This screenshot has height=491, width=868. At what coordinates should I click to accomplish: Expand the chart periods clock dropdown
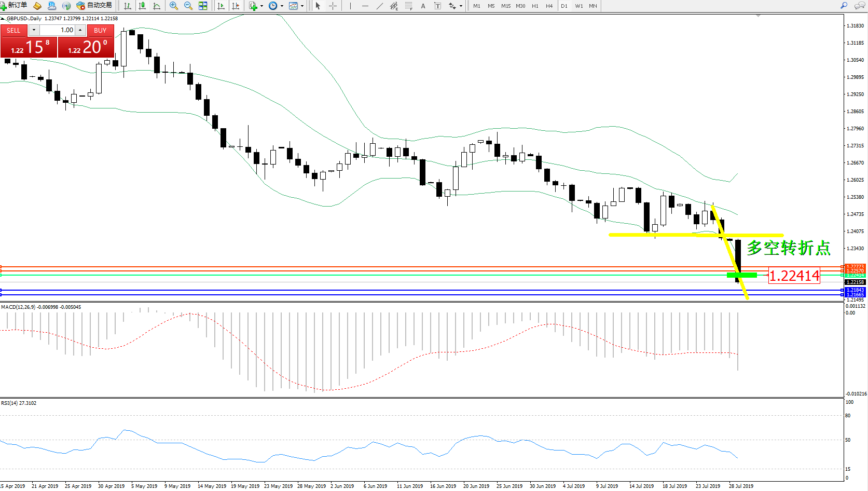tap(282, 6)
